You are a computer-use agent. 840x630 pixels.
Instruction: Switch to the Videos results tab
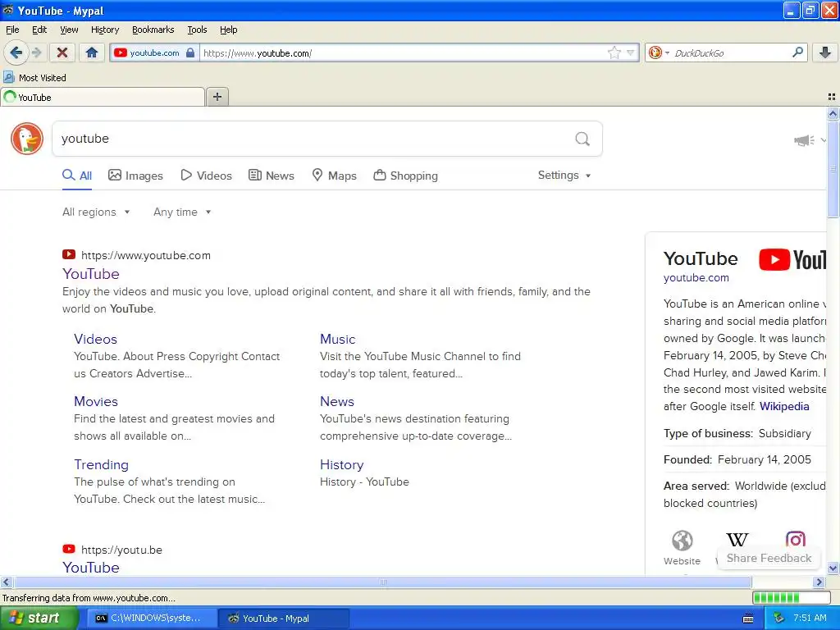(x=206, y=176)
